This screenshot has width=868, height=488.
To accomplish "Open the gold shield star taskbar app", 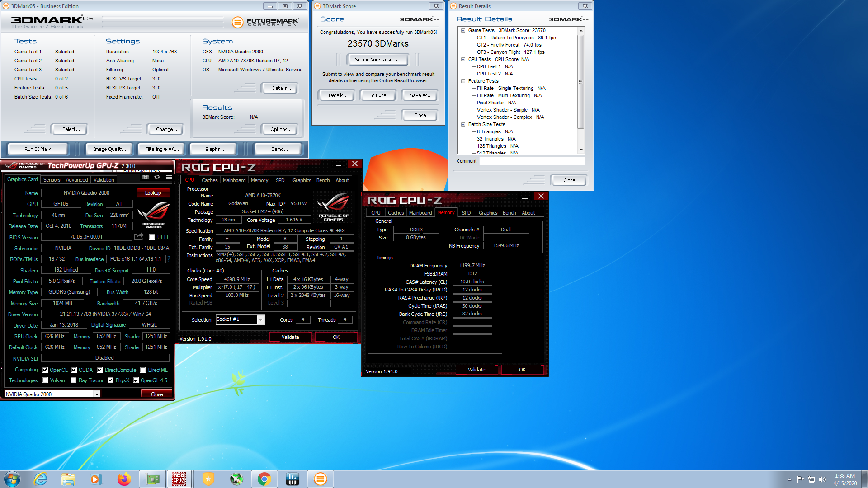I will (208, 479).
